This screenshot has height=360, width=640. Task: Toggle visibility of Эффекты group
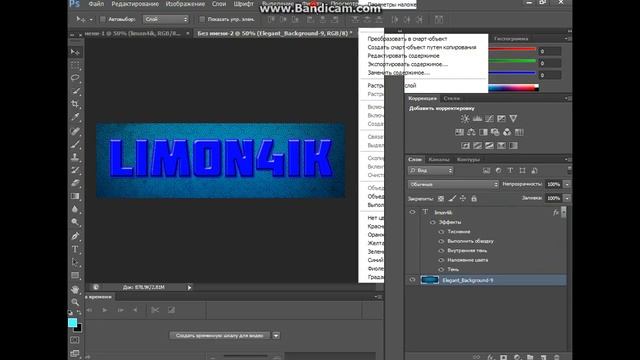[433, 222]
